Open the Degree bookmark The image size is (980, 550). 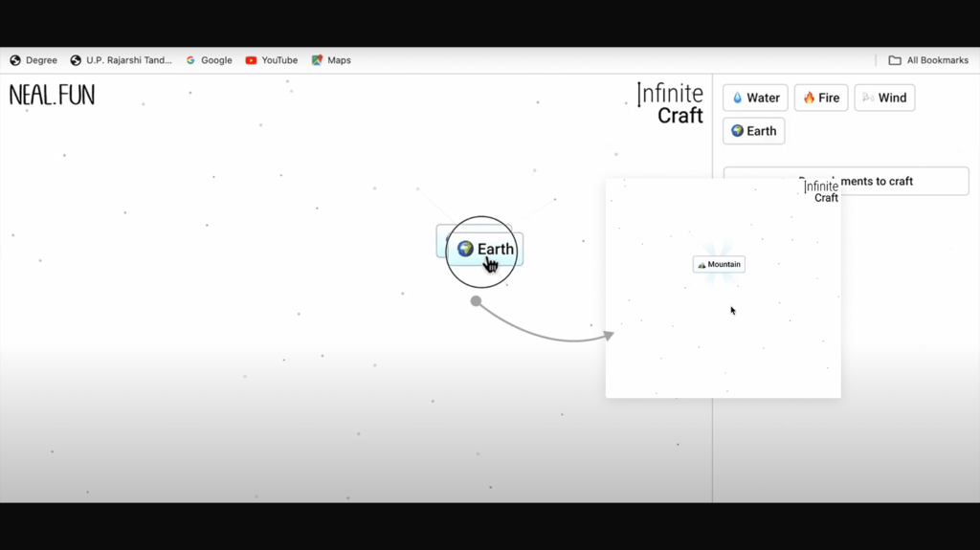point(33,60)
